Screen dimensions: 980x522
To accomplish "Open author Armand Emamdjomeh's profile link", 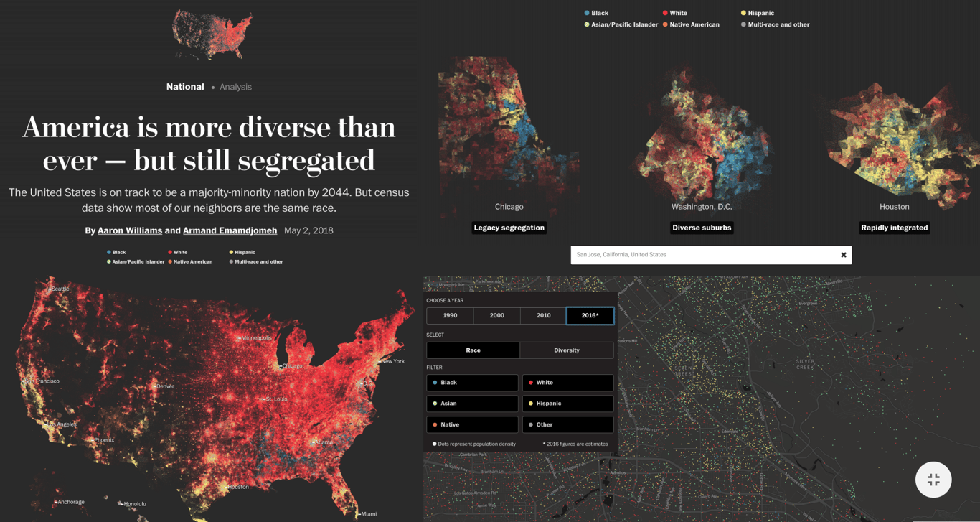I will point(230,230).
